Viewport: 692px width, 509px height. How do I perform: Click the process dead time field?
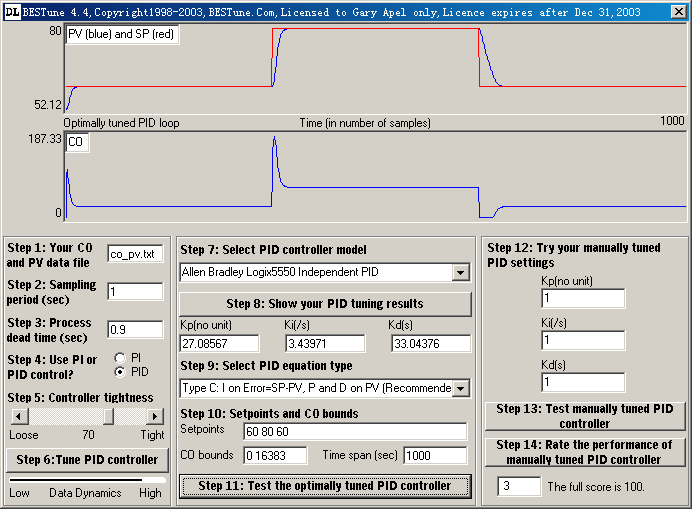pos(135,329)
